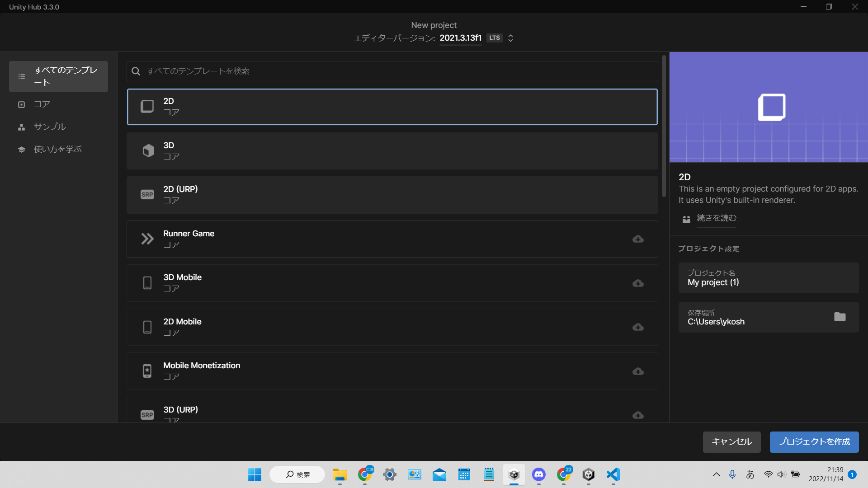Click the 3D Mobile download cloud icon
Screen dimensions: 868x488
638,283
